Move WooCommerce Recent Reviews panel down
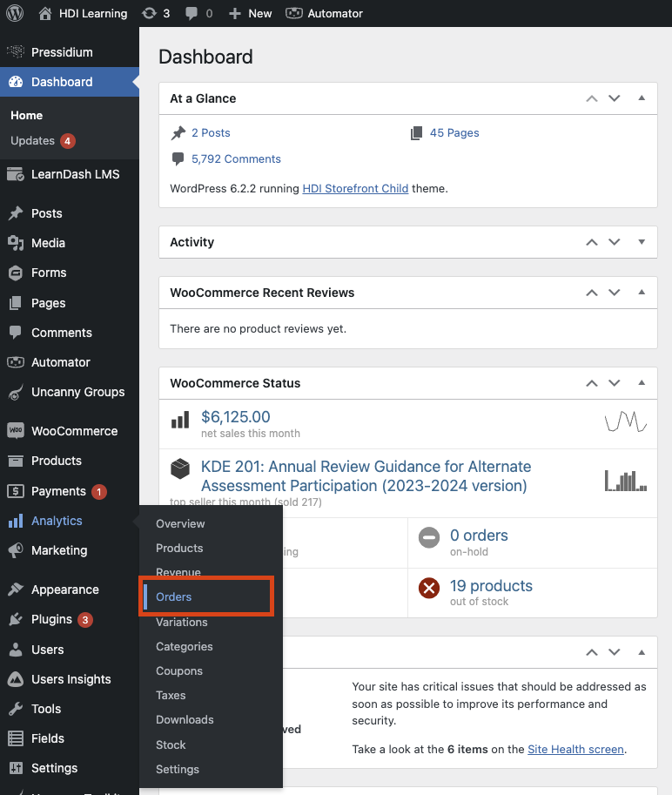The height and width of the screenshot is (795, 672). pos(615,293)
